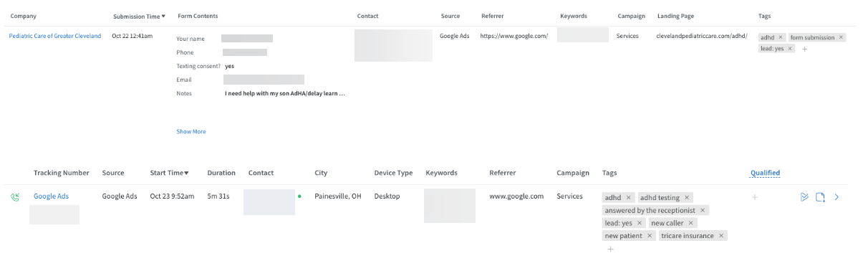Add a tag to the form submission row
The image size is (868, 261).
click(804, 49)
